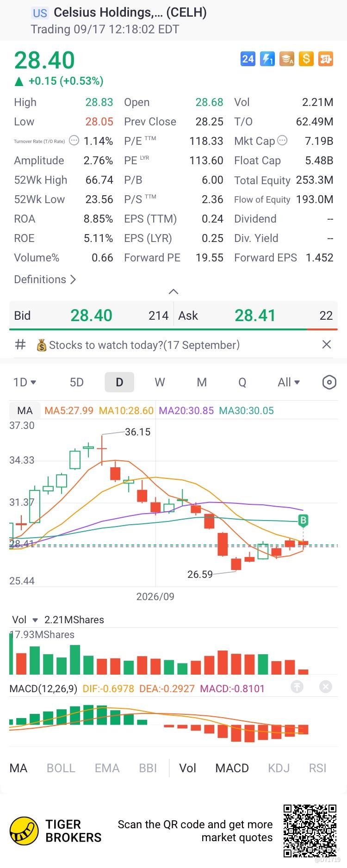Viewport: 347px width, 868px height.
Task: Tap the info icon beside Turnover Rate
Action: click(x=74, y=141)
